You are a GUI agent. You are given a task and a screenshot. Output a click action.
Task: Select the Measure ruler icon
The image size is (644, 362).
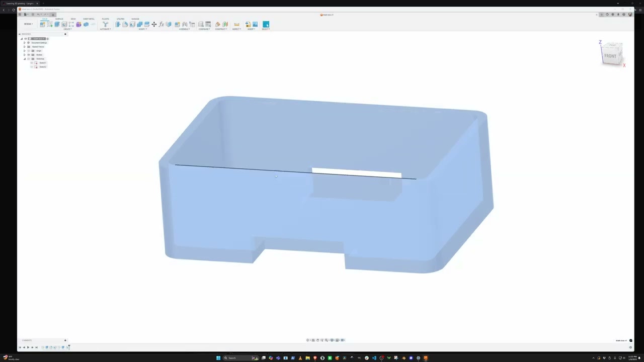(236, 24)
